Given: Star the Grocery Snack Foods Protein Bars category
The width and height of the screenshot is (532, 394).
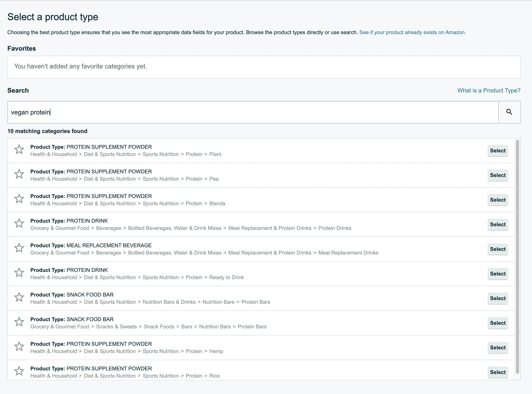Looking at the screenshot, I should [19, 322].
